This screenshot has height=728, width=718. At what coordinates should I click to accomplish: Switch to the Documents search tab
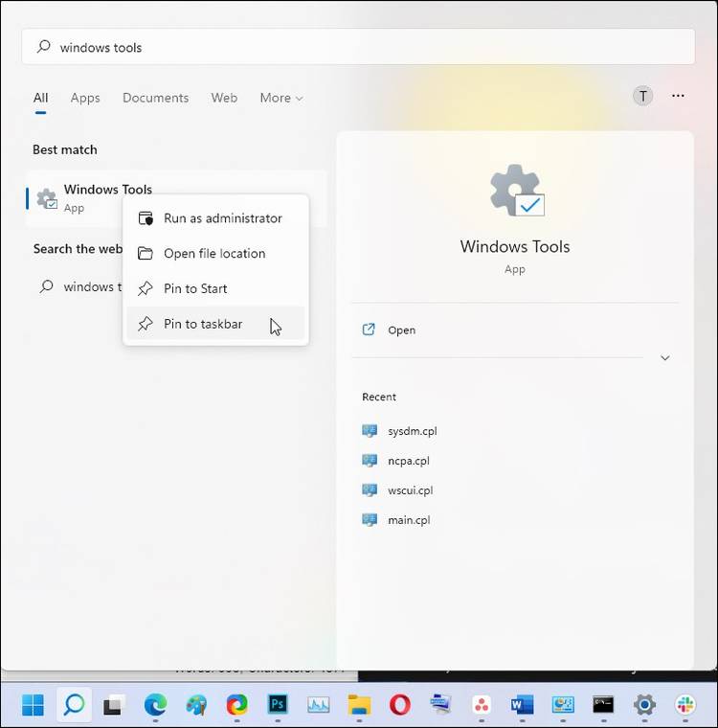(155, 98)
